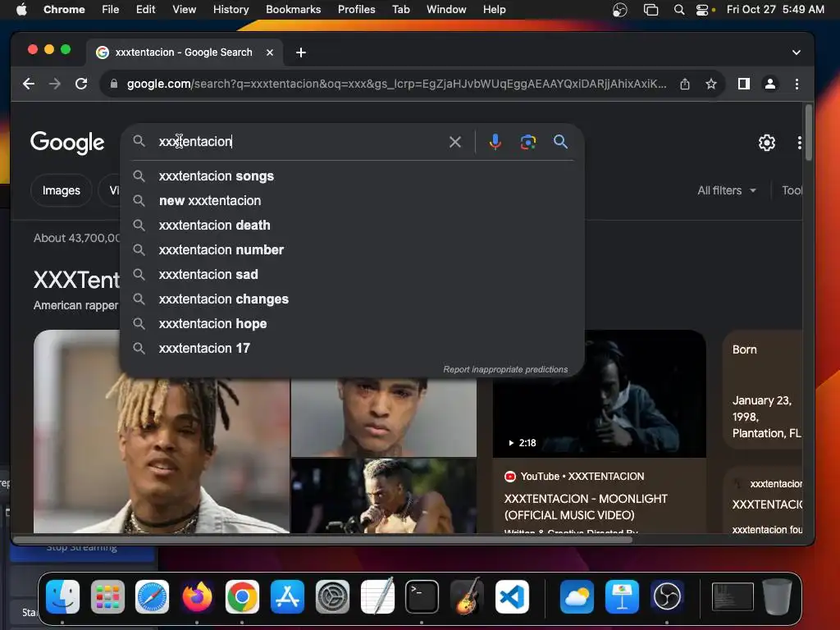Open Launchpad from the Dock
The height and width of the screenshot is (630, 840).
[107, 596]
